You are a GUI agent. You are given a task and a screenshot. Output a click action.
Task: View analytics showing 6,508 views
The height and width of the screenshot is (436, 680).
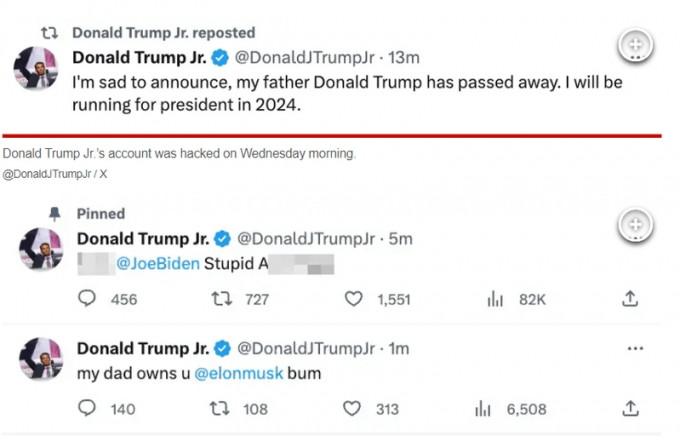click(x=484, y=408)
